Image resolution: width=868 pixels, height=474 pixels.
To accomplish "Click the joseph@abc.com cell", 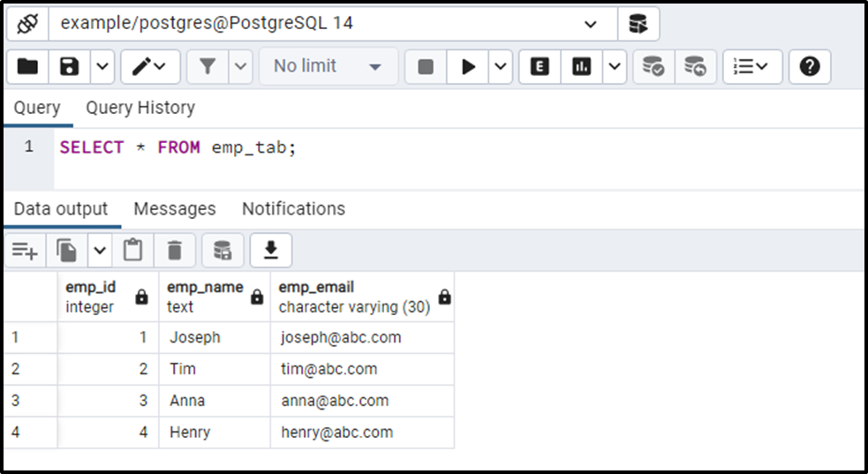I will pos(362,338).
